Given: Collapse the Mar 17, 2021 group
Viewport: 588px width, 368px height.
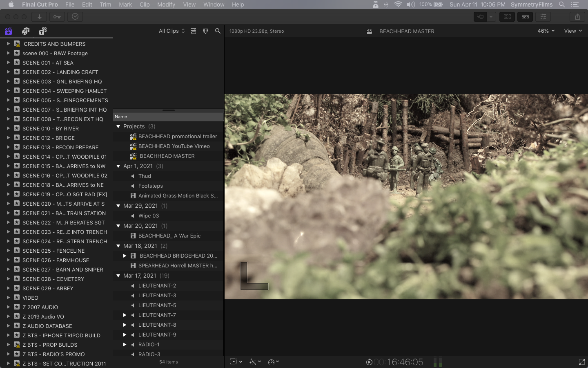Looking at the screenshot, I should click(x=118, y=276).
